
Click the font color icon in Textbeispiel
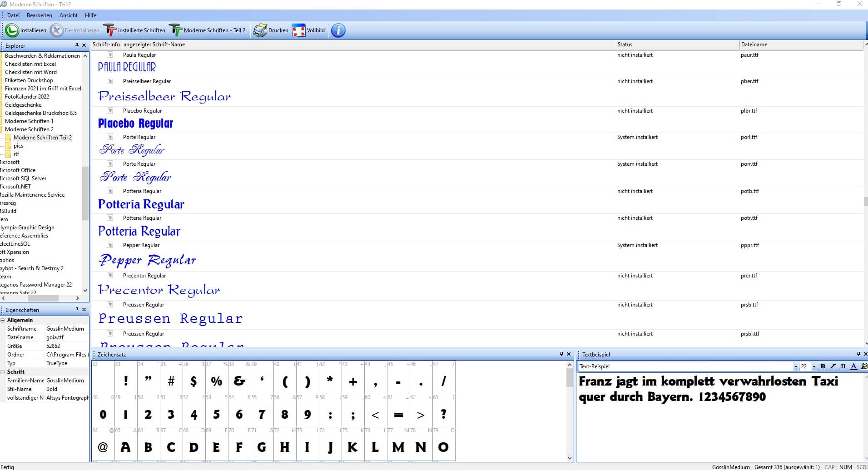coord(853,366)
